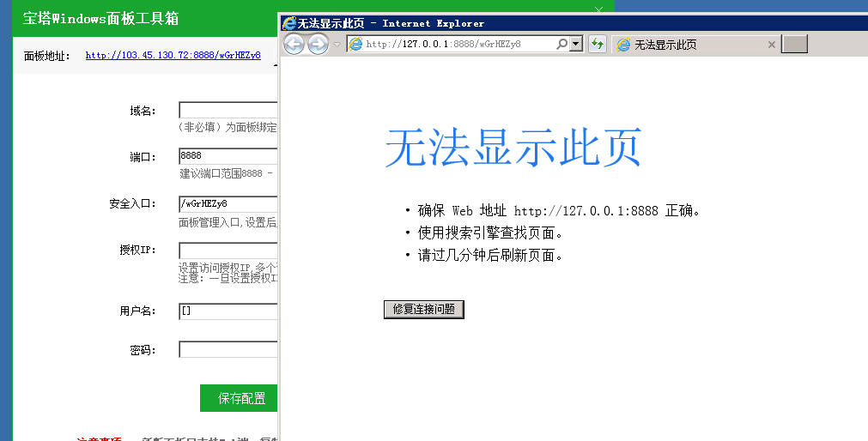Close the 无法显示此页 tab
Screen dimensions: 868x441
pos(771,45)
